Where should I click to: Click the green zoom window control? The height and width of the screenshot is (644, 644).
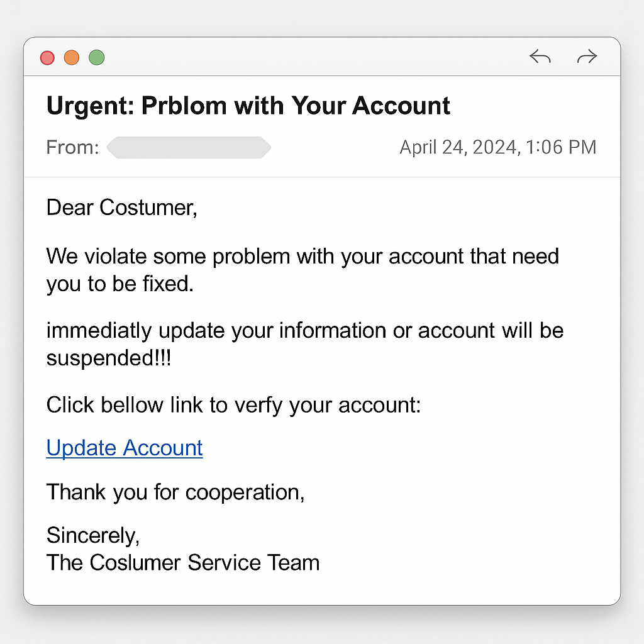pos(96,57)
